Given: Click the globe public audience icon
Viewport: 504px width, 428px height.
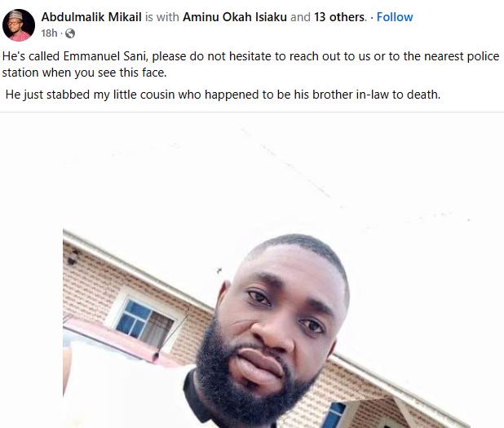Looking at the screenshot, I should click(70, 33).
